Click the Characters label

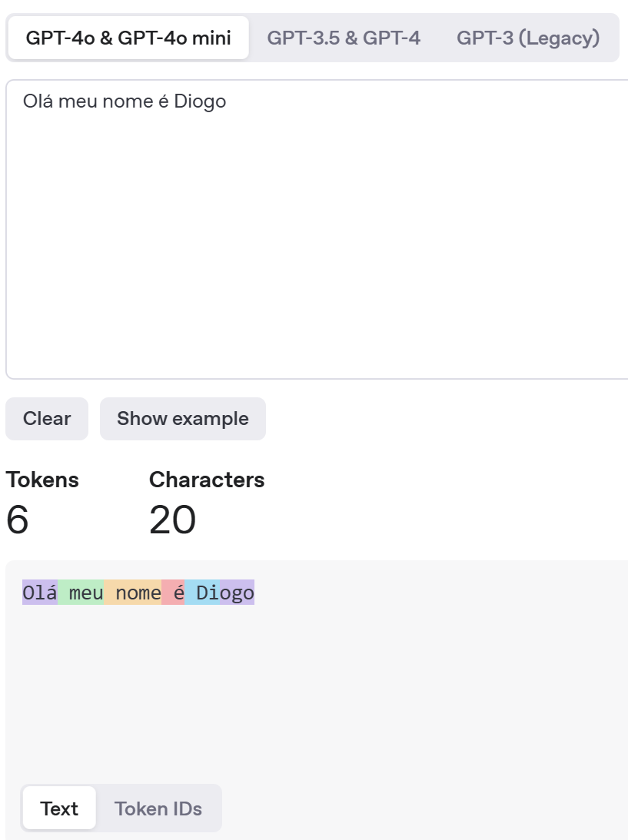coord(207,480)
